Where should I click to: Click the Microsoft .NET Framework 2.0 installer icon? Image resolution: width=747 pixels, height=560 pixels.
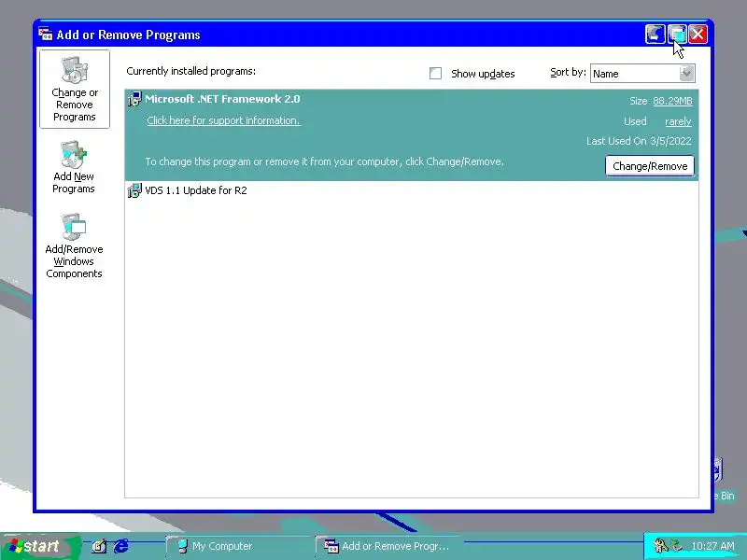tap(134, 99)
